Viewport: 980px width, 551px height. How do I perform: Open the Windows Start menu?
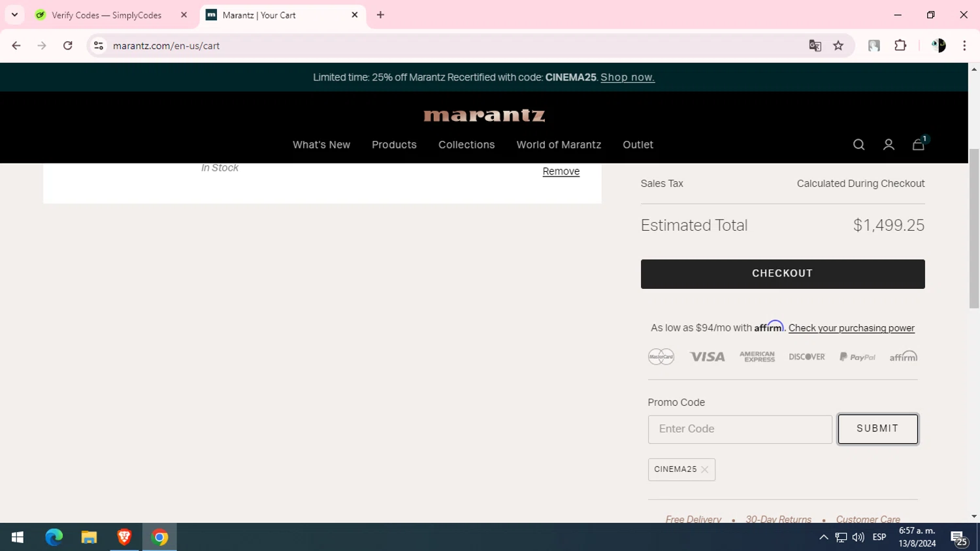pos(18,537)
